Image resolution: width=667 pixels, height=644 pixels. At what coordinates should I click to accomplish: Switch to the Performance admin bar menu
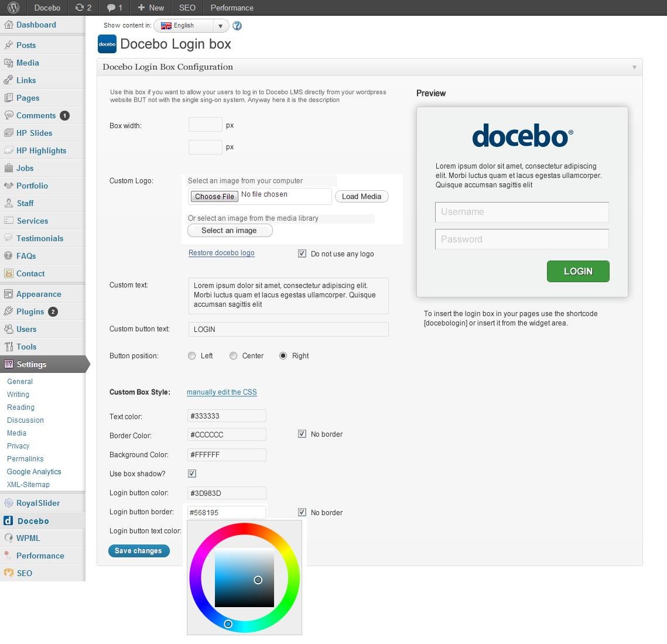click(x=231, y=8)
